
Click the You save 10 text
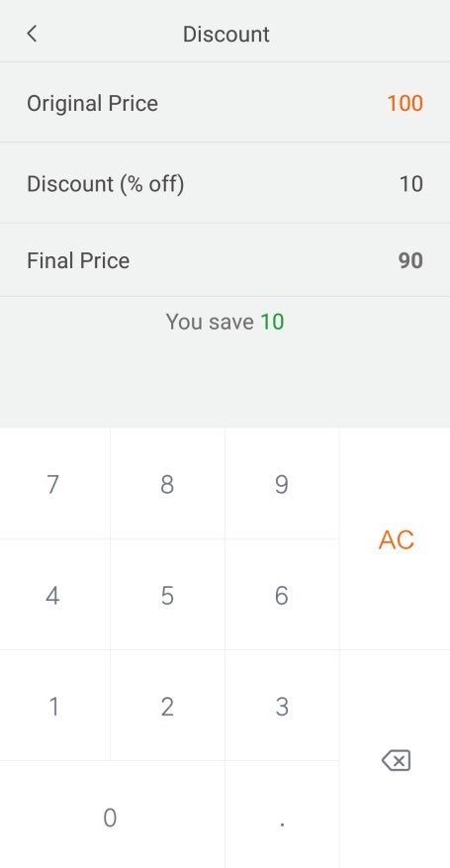[x=225, y=322]
